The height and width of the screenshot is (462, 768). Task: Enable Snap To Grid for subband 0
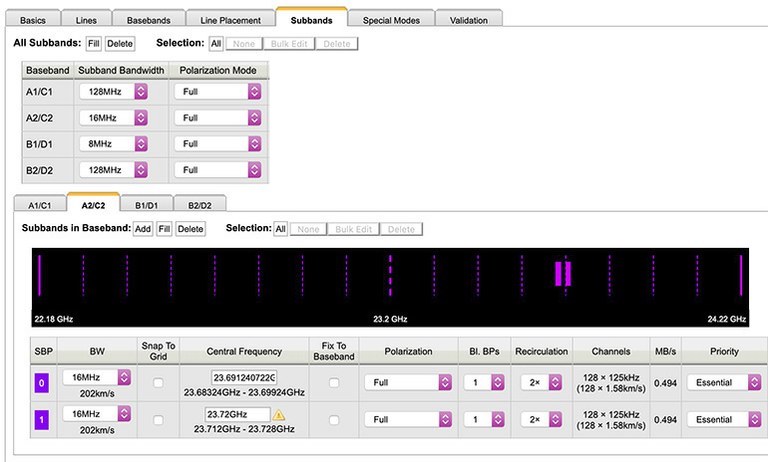pyautogui.click(x=157, y=382)
